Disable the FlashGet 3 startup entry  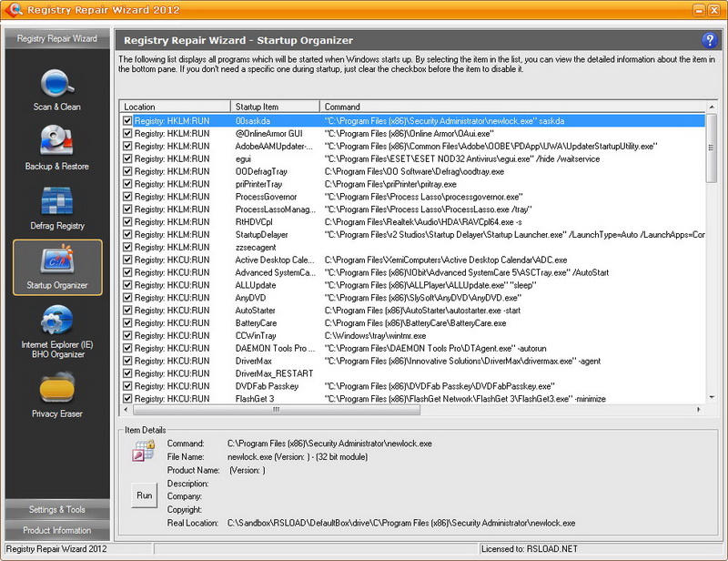tap(127, 399)
